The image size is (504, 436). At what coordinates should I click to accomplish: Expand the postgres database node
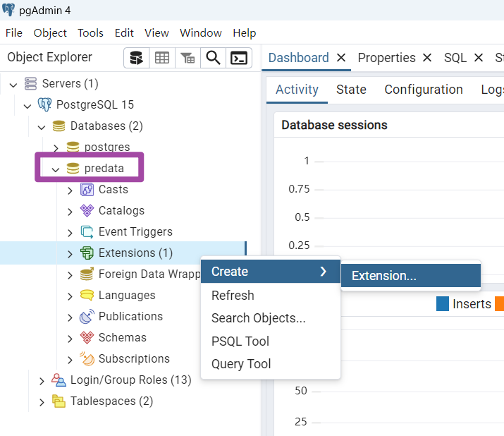(56, 148)
